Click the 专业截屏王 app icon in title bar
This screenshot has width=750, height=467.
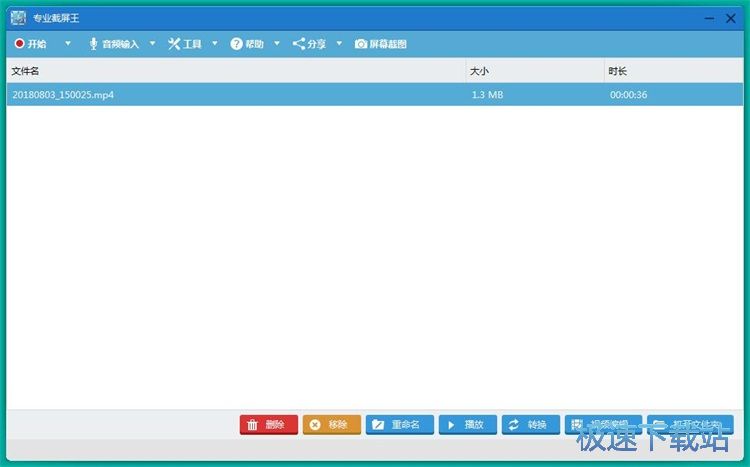click(18, 18)
